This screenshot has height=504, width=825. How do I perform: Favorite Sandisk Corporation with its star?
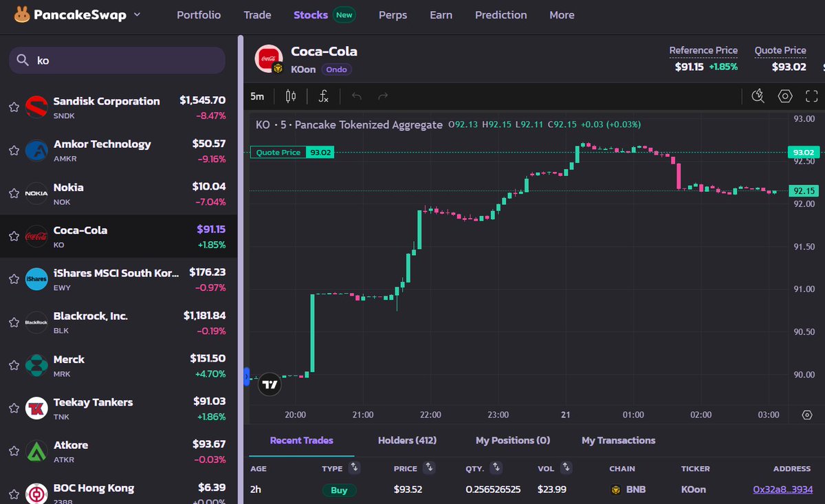14,107
